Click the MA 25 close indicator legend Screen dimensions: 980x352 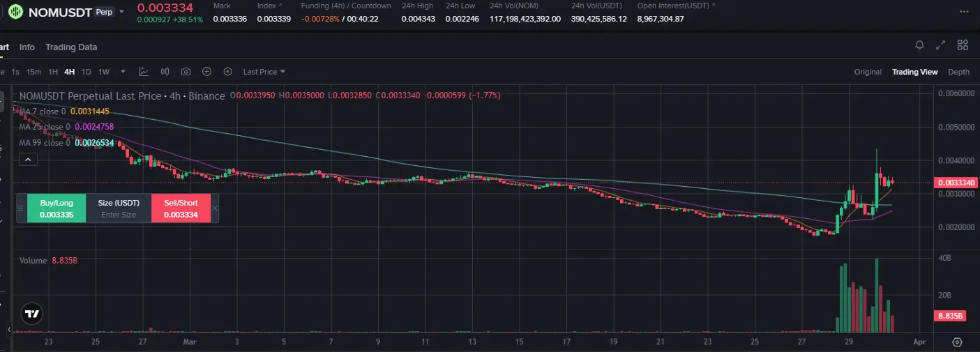coord(66,127)
